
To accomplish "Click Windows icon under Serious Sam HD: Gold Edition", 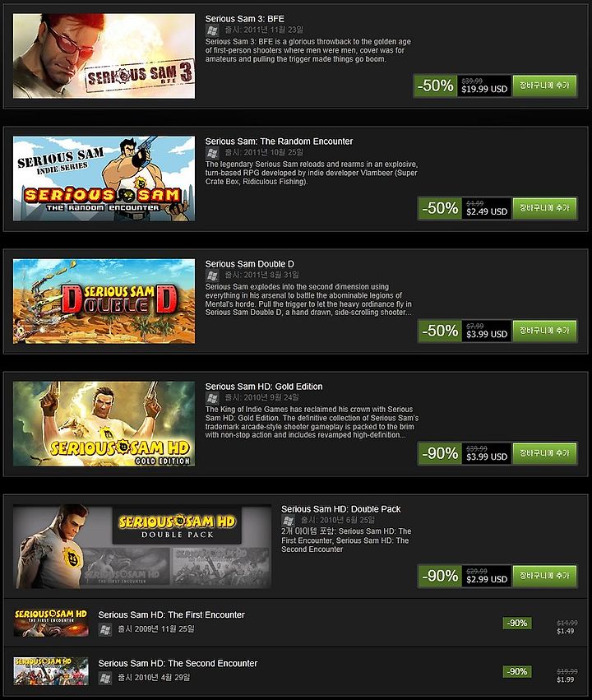I will click(x=212, y=398).
